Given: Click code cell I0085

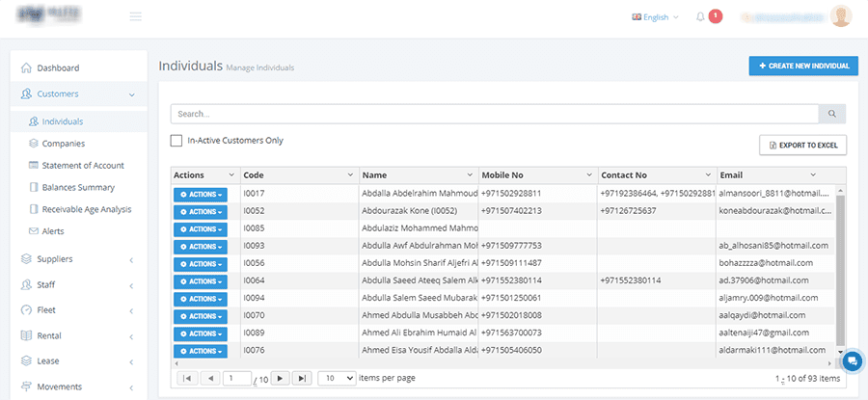Looking at the screenshot, I should [x=254, y=227].
